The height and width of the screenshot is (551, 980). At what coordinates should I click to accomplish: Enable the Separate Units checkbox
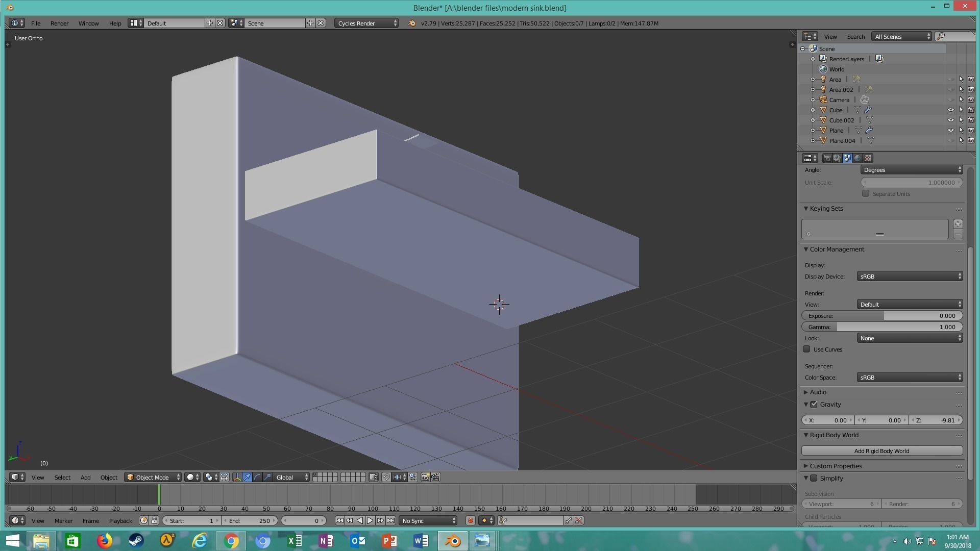(866, 193)
